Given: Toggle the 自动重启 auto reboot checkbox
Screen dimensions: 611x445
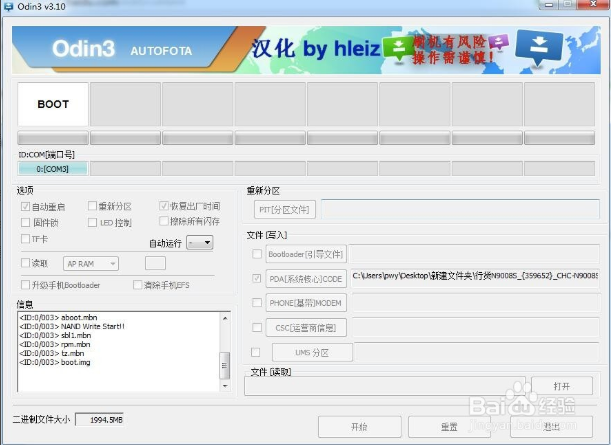Looking at the screenshot, I should click(x=26, y=206).
